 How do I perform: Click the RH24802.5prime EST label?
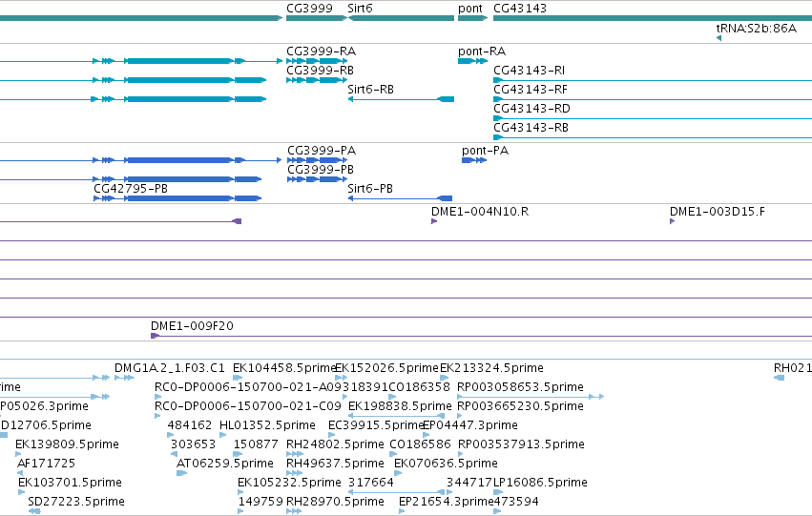[335, 444]
